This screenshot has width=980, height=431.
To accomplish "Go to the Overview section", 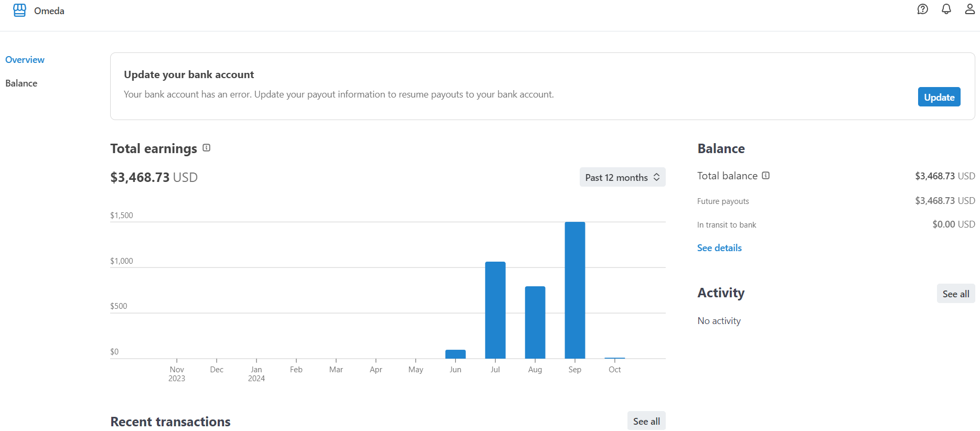I will [x=25, y=60].
